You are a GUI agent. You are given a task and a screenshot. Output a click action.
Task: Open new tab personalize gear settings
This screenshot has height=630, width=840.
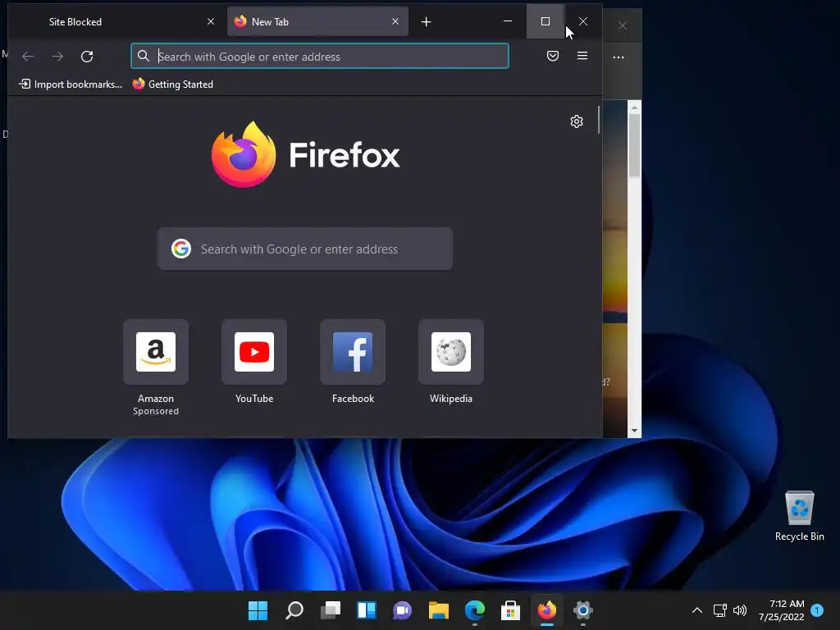577,121
